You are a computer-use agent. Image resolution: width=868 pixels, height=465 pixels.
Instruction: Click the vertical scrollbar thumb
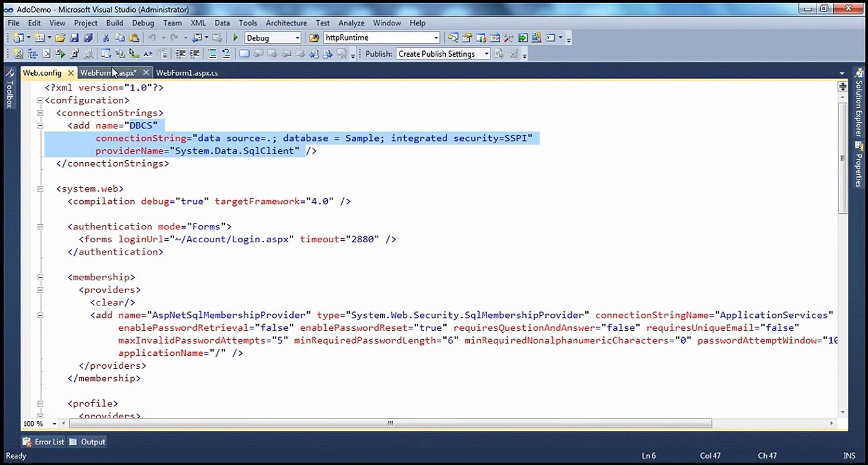pos(843,157)
